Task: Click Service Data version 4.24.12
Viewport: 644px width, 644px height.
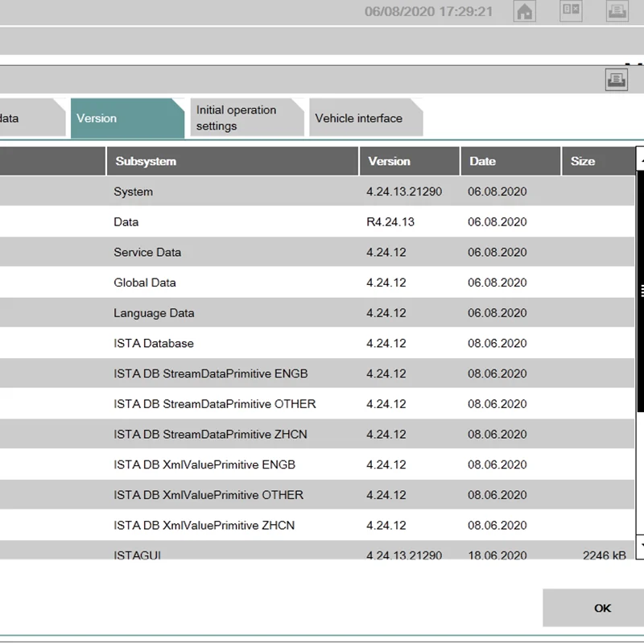Action: tap(386, 252)
